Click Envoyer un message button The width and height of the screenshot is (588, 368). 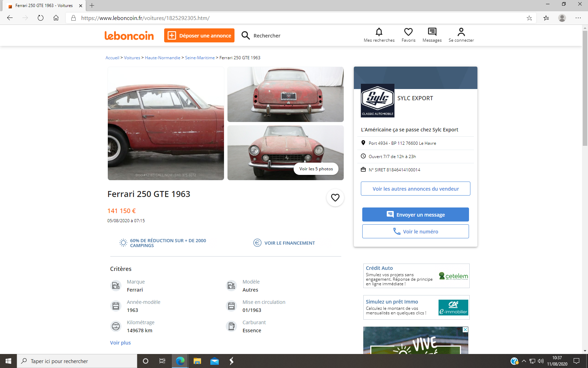(x=415, y=214)
